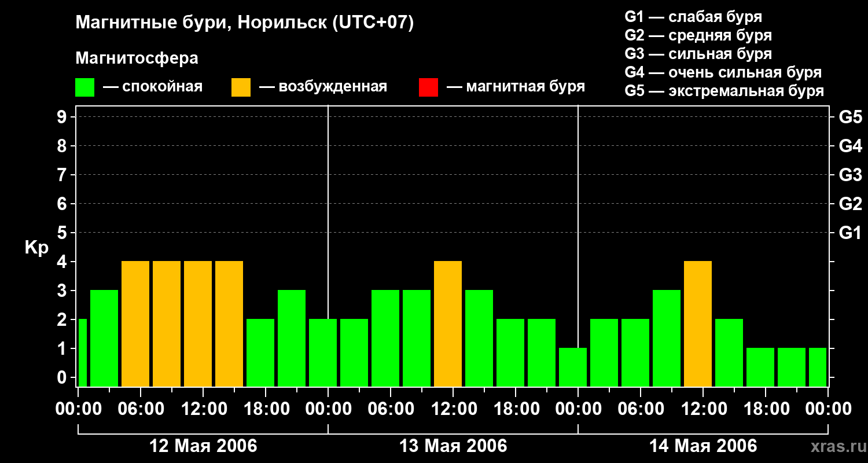Click the '18:00' time label for 14 Мая

[766, 409]
